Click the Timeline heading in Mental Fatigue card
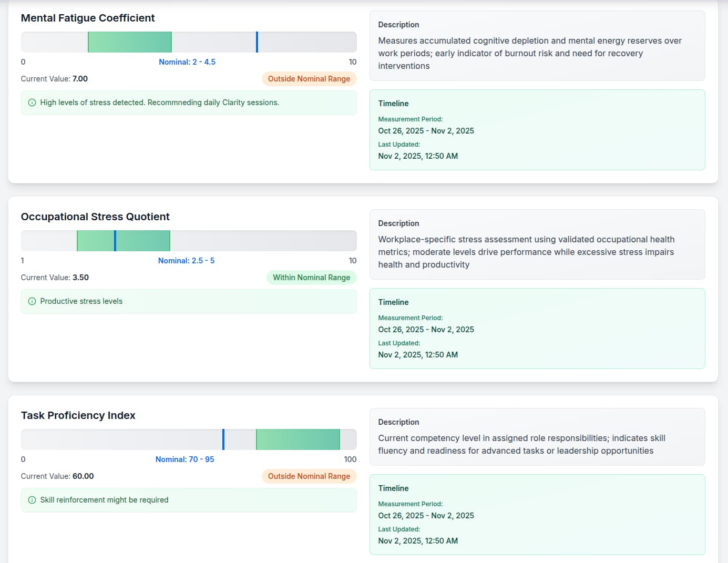Image resolution: width=728 pixels, height=563 pixels. click(x=393, y=104)
